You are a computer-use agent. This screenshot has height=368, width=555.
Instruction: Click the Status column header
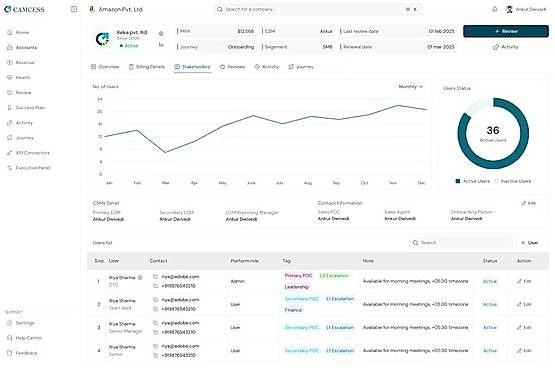(x=490, y=261)
